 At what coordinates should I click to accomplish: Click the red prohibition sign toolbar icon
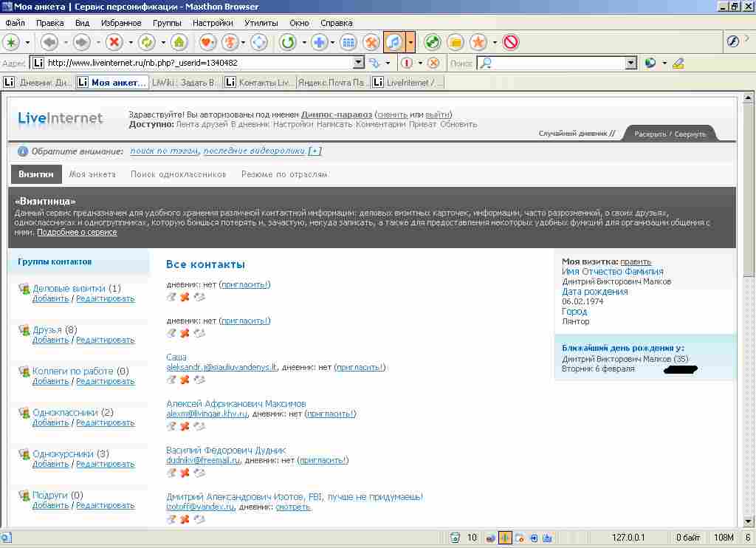click(511, 42)
